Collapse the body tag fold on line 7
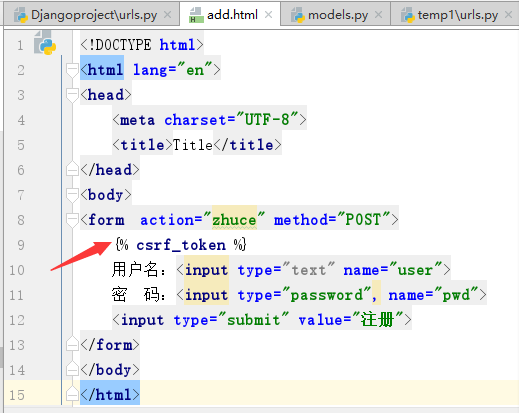This screenshot has height=413, width=519. pyautogui.click(x=72, y=195)
